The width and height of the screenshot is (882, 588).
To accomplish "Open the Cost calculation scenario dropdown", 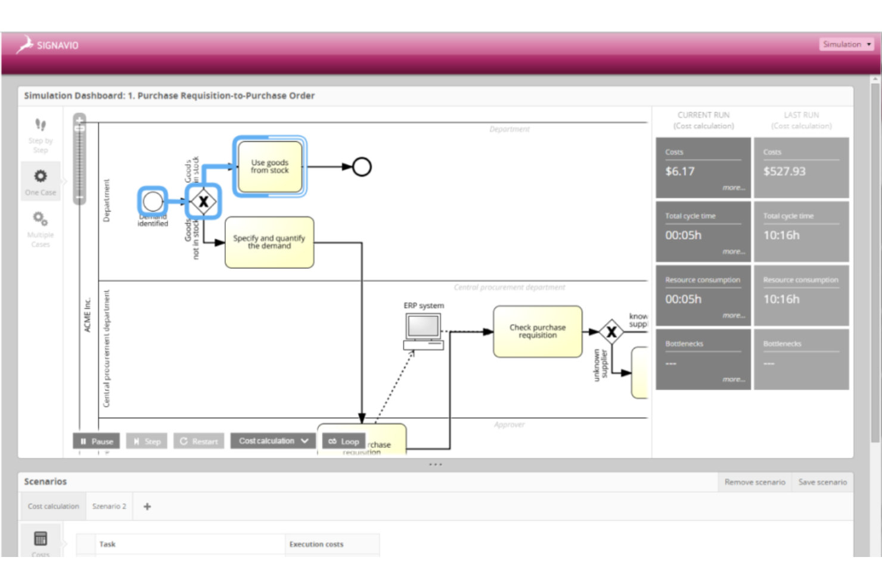I will 272,441.
